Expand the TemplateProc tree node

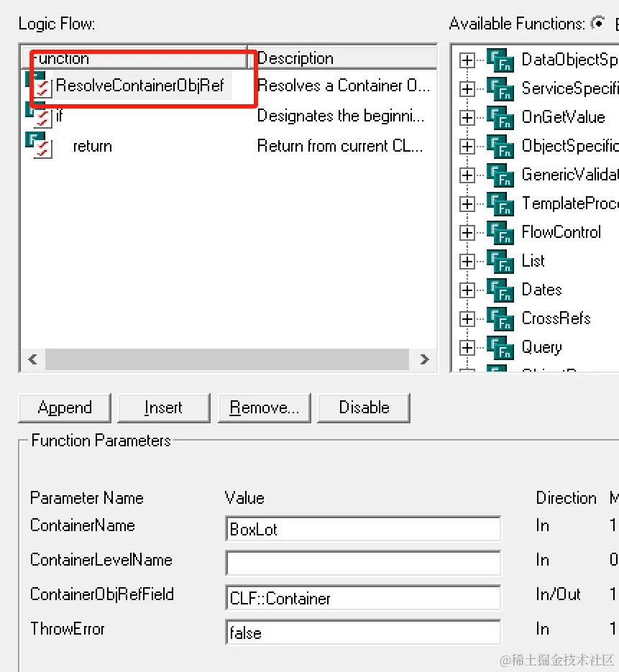click(467, 204)
